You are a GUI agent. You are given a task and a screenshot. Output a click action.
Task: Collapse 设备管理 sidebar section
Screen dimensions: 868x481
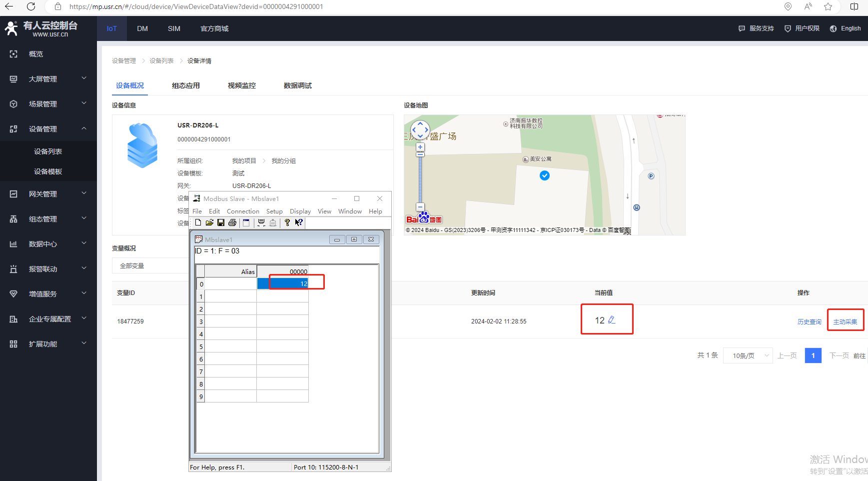(x=48, y=128)
